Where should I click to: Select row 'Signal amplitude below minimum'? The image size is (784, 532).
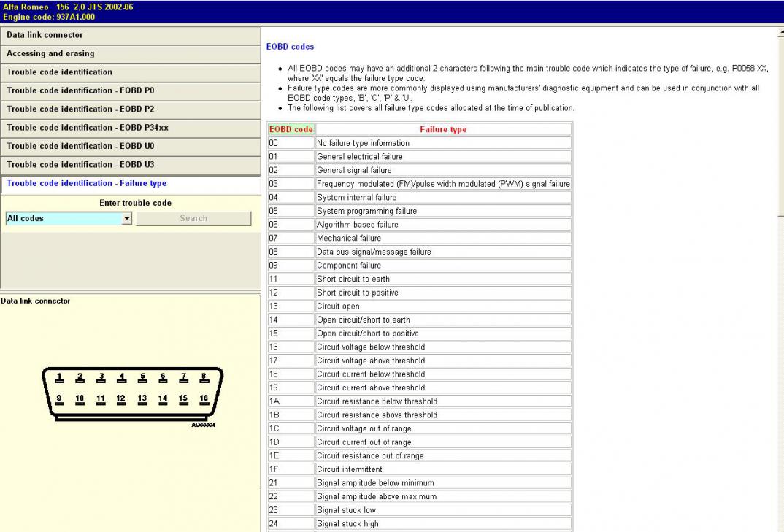click(x=420, y=483)
